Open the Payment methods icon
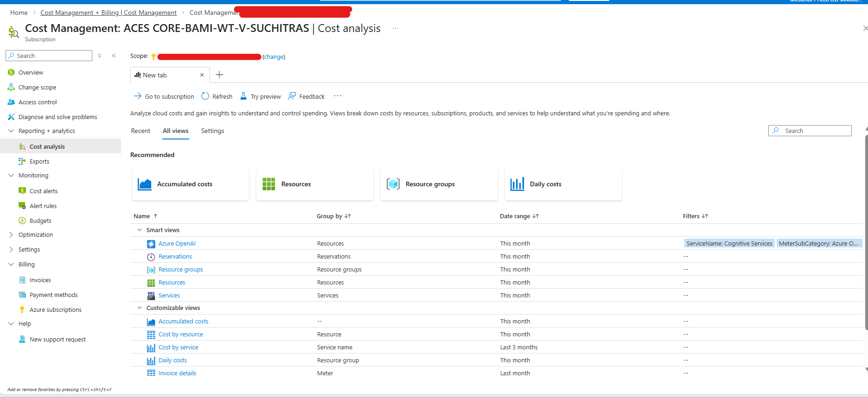 tap(22, 295)
